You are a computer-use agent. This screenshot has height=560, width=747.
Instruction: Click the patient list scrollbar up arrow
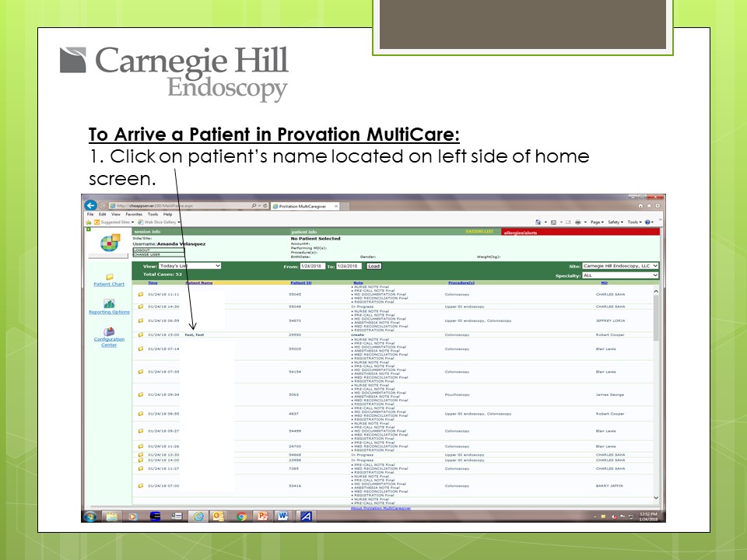click(x=656, y=291)
